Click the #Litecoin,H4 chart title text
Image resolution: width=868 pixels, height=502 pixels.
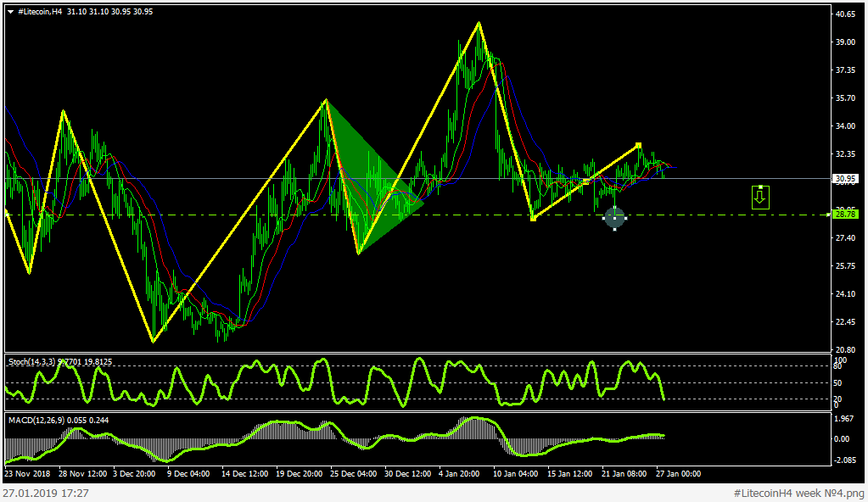(x=40, y=12)
